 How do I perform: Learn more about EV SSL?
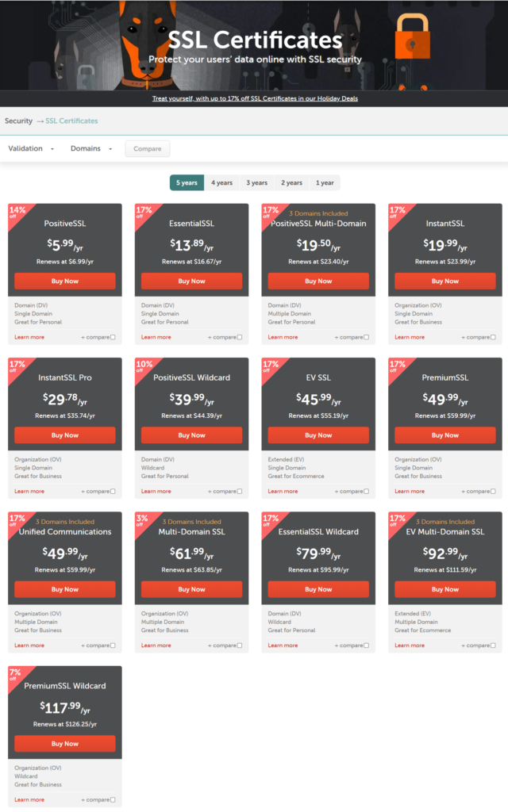tap(283, 492)
